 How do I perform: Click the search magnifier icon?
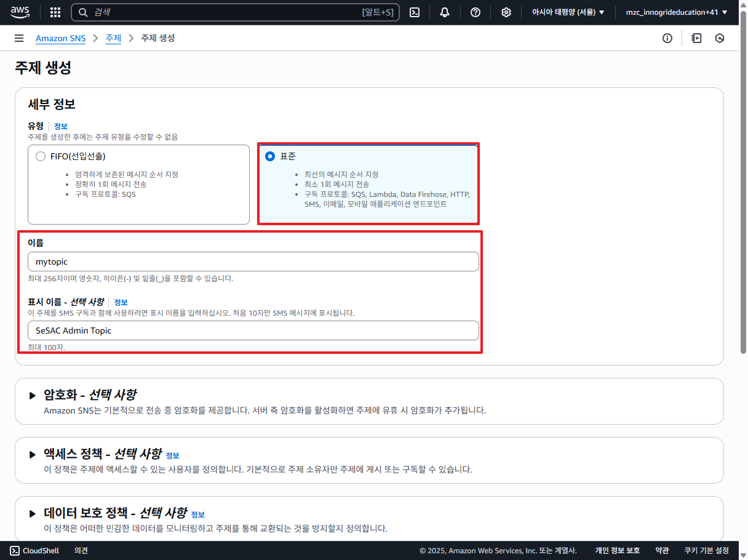tap(82, 12)
